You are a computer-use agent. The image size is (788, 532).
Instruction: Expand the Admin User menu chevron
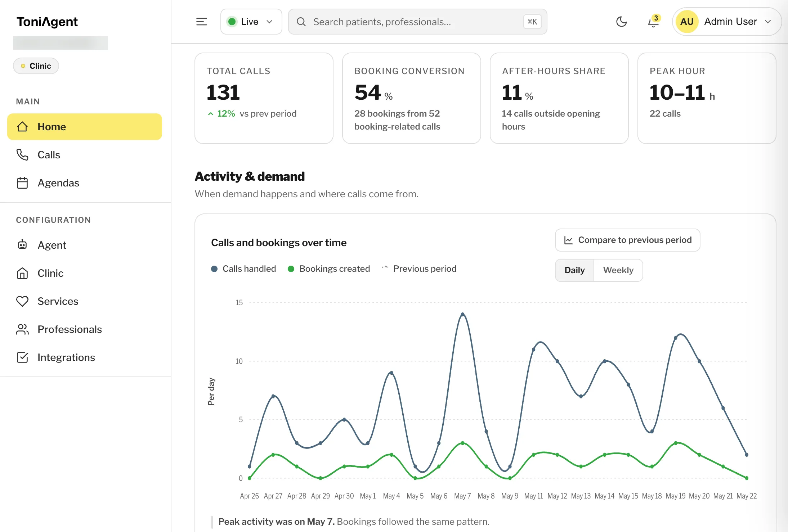768,22
